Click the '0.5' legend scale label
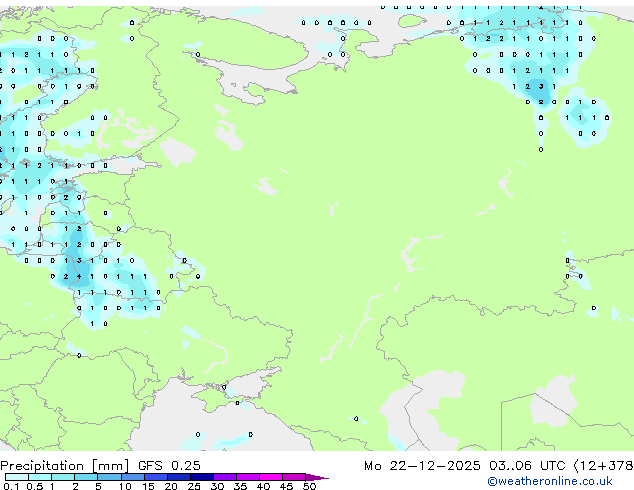Screen dimensions: 634x490 [x=35, y=486]
